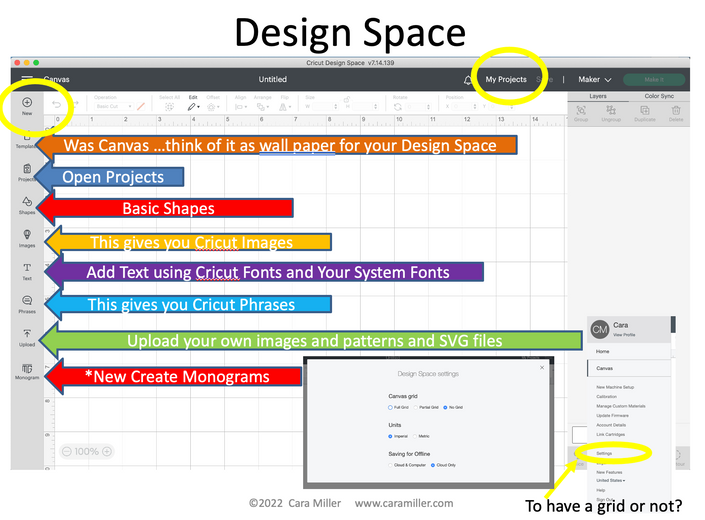Open Update Firmware menu entry
This screenshot has width=705, height=520.
point(612,415)
